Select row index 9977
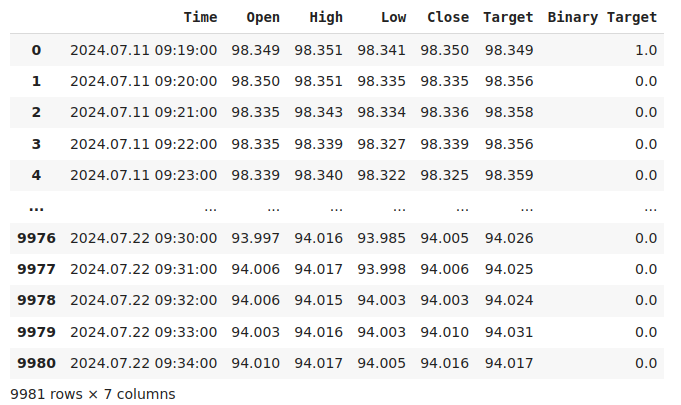The image size is (681, 405). tap(37, 270)
